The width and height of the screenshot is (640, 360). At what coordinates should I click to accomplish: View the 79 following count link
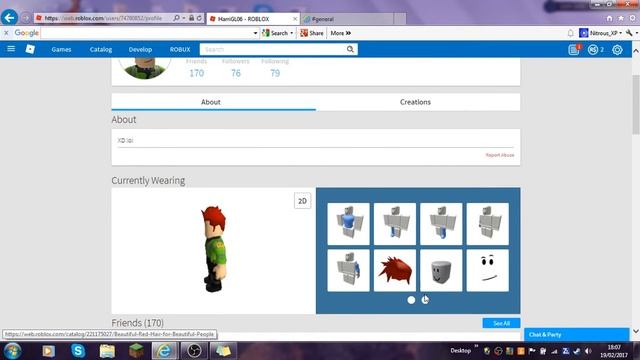[x=275, y=73]
